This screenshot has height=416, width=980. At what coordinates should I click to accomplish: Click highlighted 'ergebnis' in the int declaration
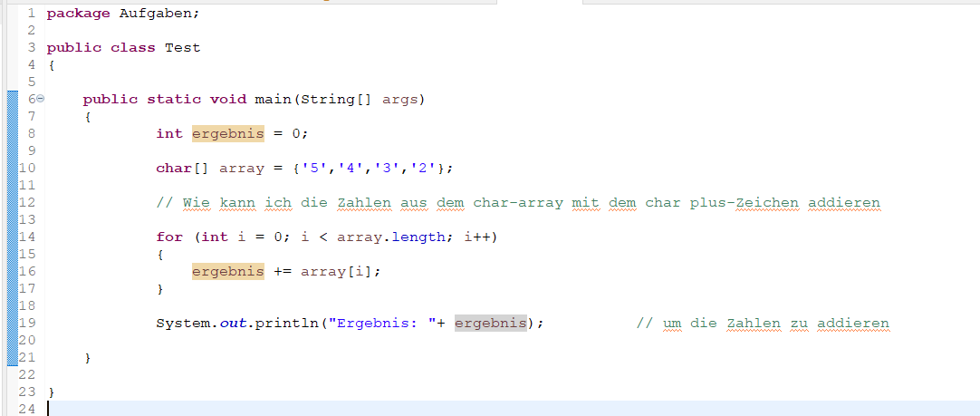pyautogui.click(x=227, y=133)
